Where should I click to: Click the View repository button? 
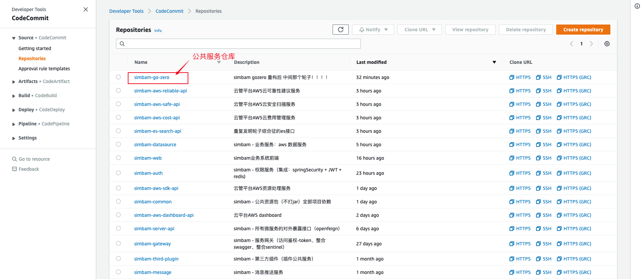(x=470, y=30)
